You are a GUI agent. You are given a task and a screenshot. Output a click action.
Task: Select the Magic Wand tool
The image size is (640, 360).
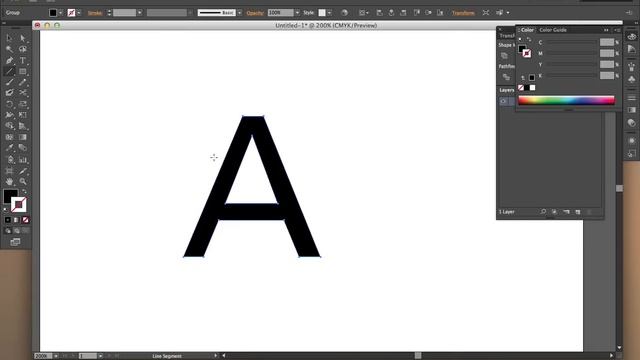pos(9,49)
